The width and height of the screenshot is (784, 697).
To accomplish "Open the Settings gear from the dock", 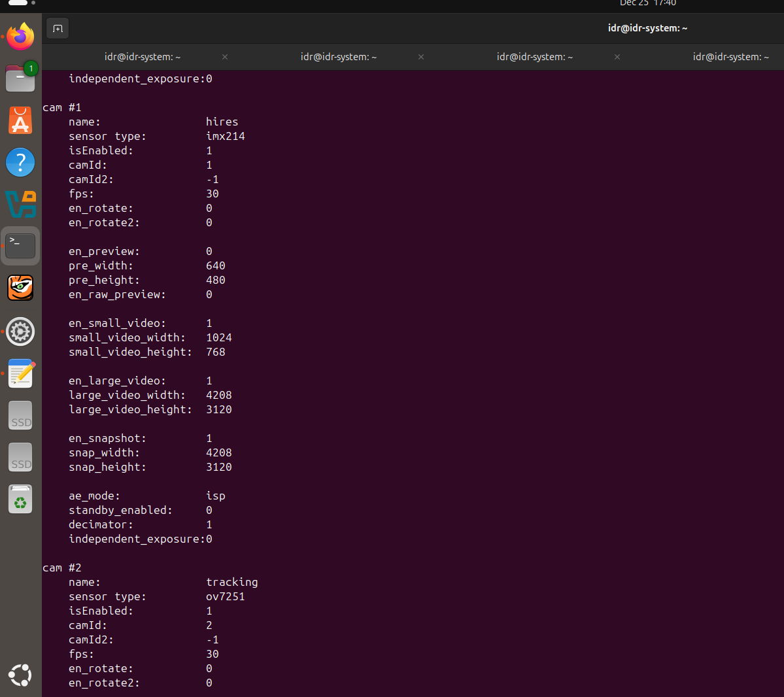I will [x=20, y=331].
